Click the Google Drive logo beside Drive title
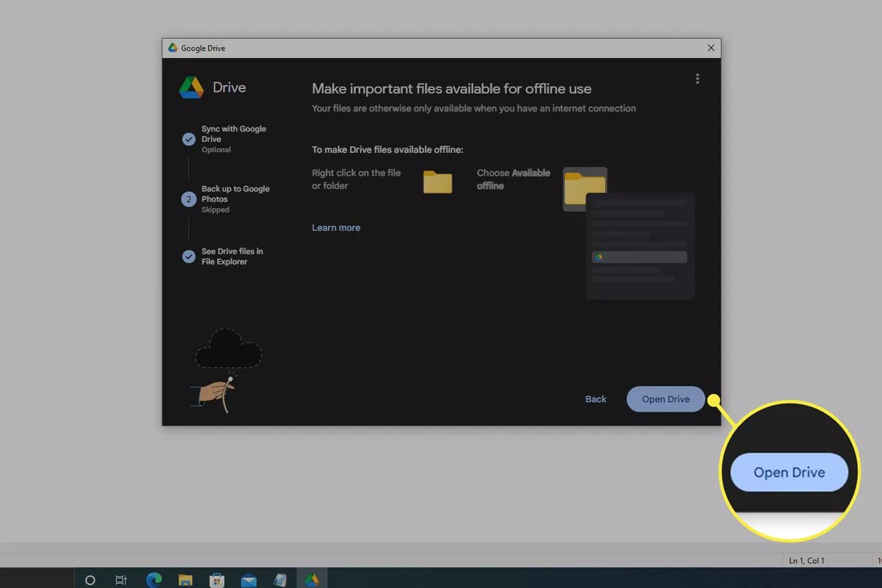 (191, 87)
